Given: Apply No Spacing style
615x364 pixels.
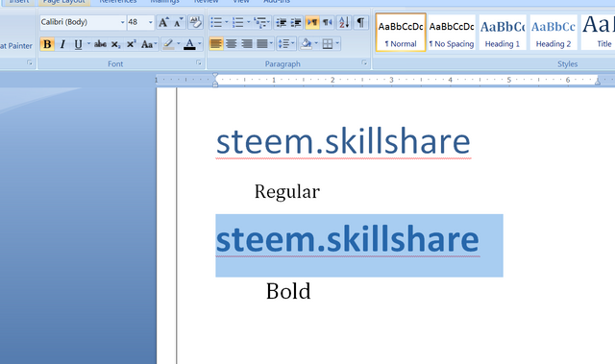Looking at the screenshot, I should 452,33.
